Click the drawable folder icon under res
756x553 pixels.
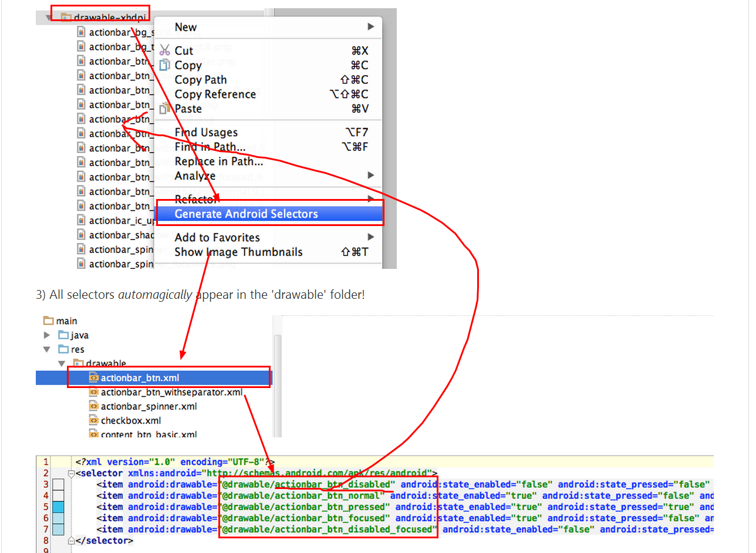point(78,363)
